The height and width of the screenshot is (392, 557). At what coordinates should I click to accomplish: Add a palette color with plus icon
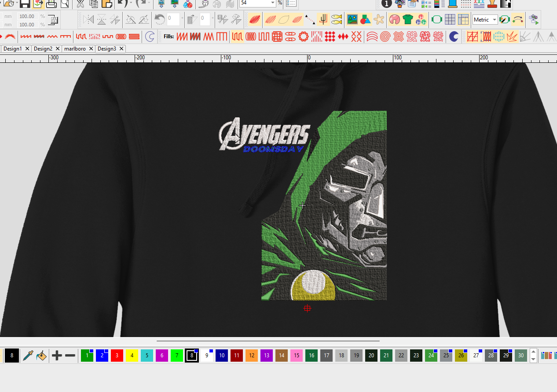coord(57,356)
